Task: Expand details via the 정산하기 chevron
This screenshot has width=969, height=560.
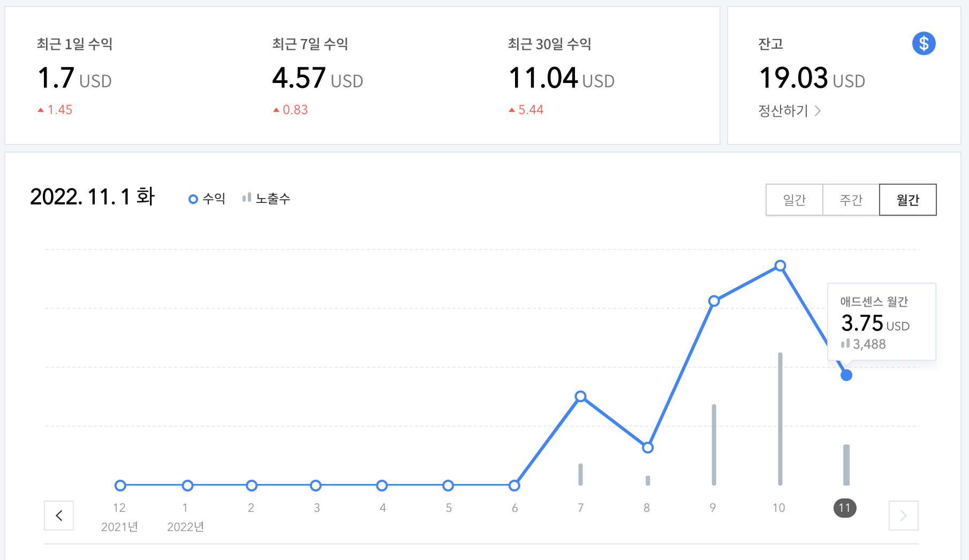Action: coord(817,110)
